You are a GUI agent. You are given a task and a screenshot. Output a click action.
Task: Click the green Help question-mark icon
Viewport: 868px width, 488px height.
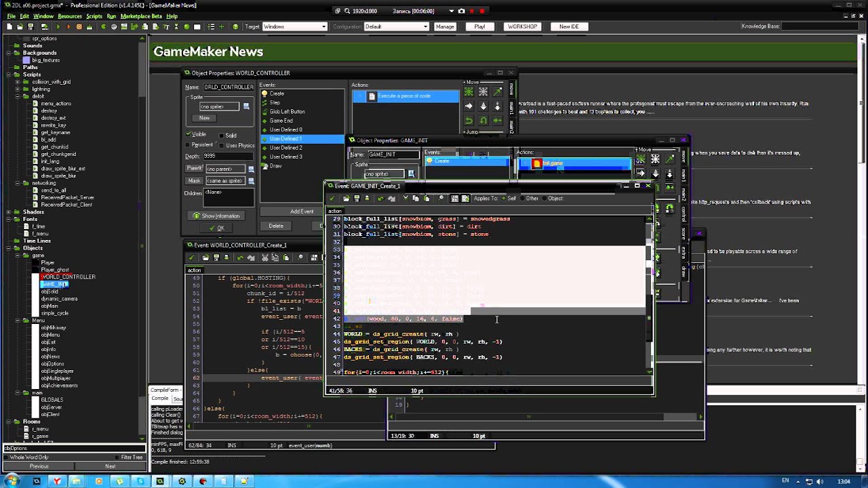(235, 26)
